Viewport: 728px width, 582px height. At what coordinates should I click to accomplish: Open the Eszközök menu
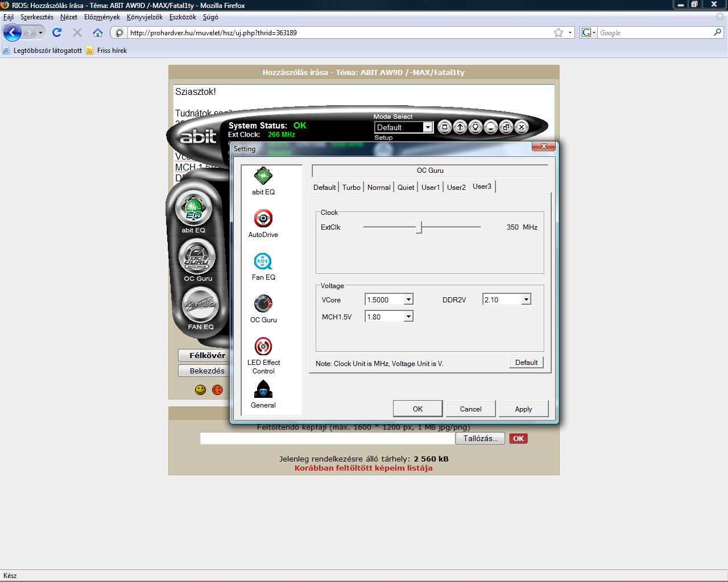pos(183,17)
